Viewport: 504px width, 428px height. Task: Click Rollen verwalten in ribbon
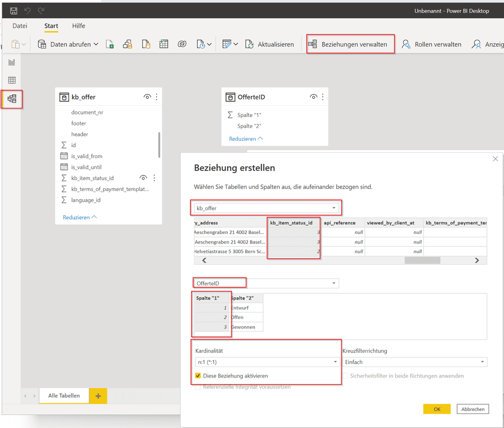[431, 44]
